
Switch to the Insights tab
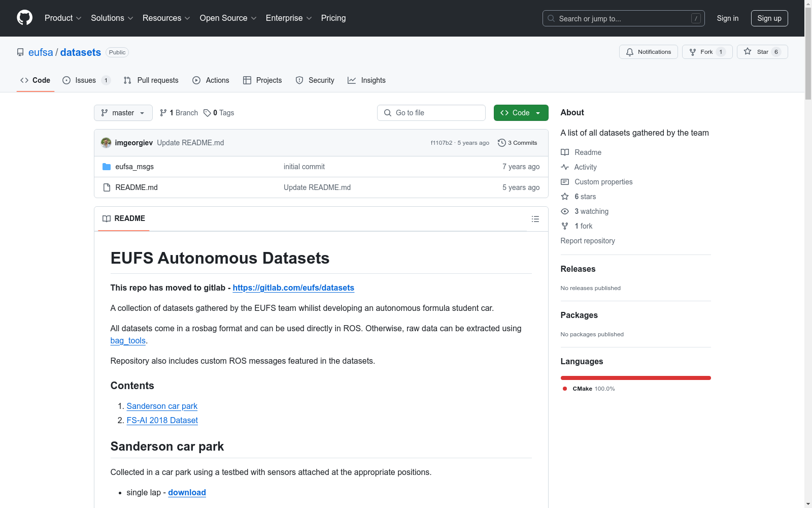pos(366,80)
